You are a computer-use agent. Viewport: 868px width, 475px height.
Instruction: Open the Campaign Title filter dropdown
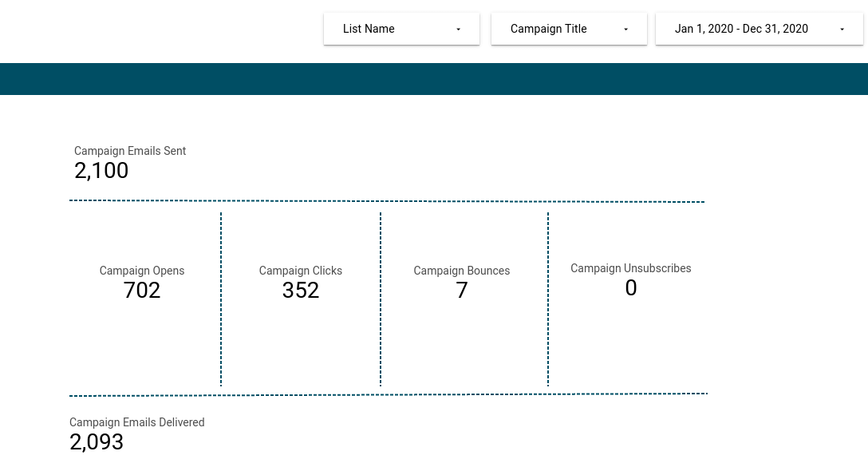569,29
